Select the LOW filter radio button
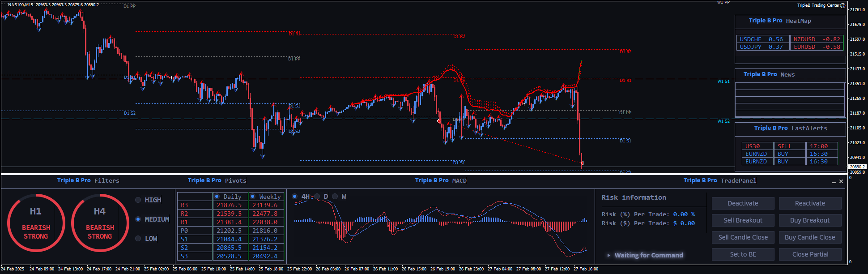868x274 pixels. [x=138, y=239]
